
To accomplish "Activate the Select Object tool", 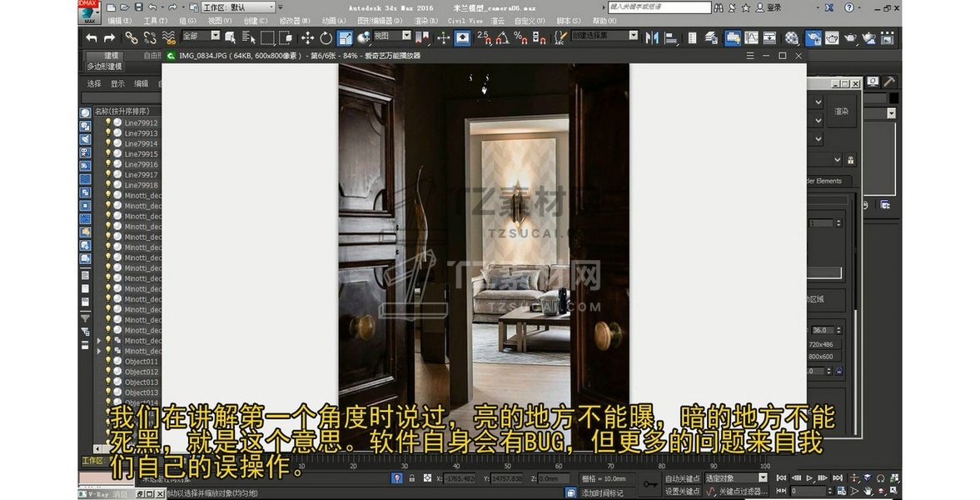I will 230,38.
